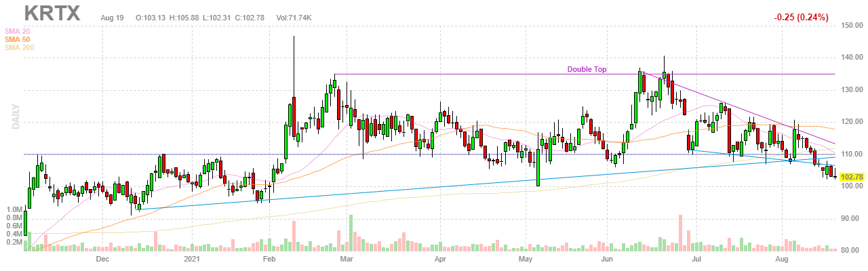Image resolution: width=868 pixels, height=271 pixels.
Task: Click the red -0.25 (0.24%) price change
Action: [x=801, y=18]
